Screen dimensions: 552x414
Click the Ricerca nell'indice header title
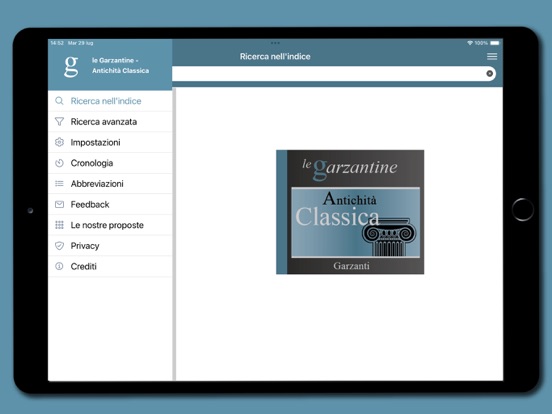pos(275,57)
